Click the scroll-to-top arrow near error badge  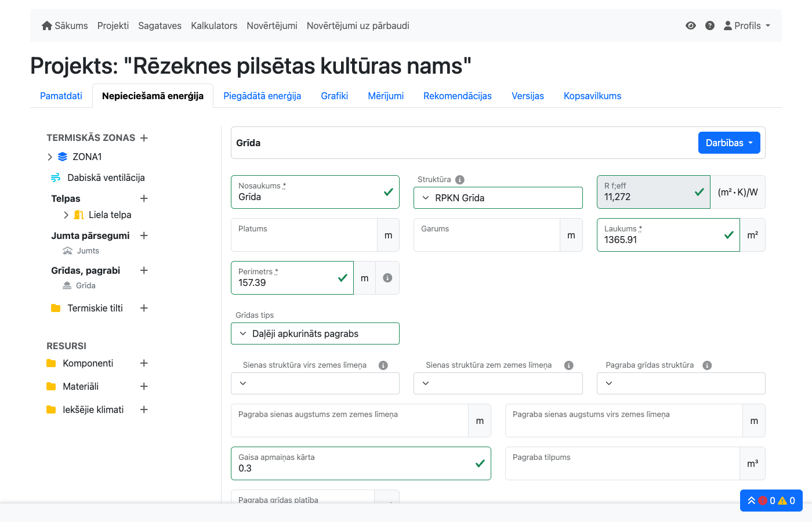(751, 500)
